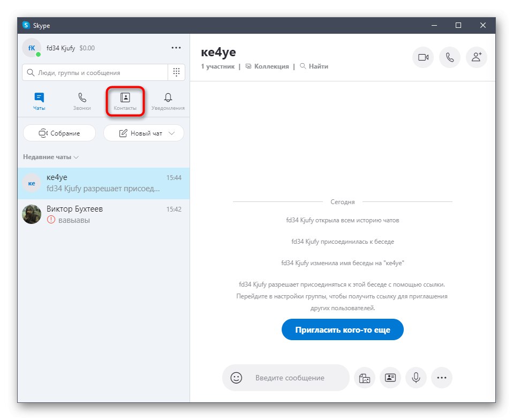This screenshot has width=513, height=420.
Task: Start a Собрание meeting
Action: pyautogui.click(x=59, y=133)
